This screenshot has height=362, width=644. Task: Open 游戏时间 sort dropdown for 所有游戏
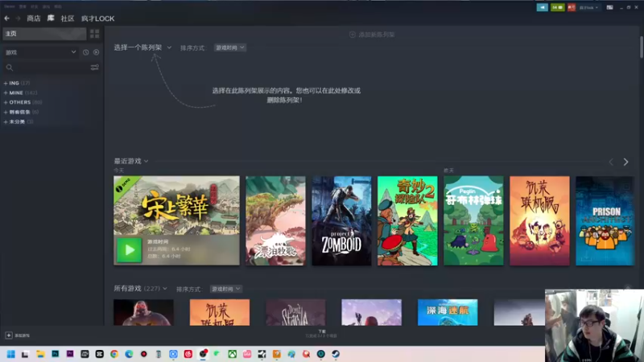point(226,289)
